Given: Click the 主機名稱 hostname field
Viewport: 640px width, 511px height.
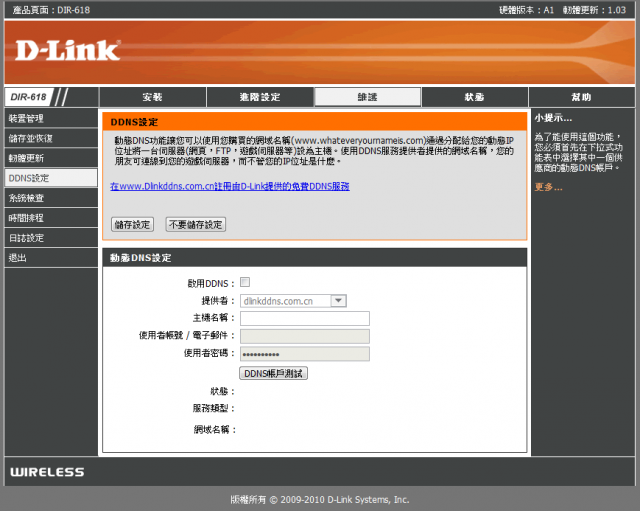Looking at the screenshot, I should click(305, 318).
